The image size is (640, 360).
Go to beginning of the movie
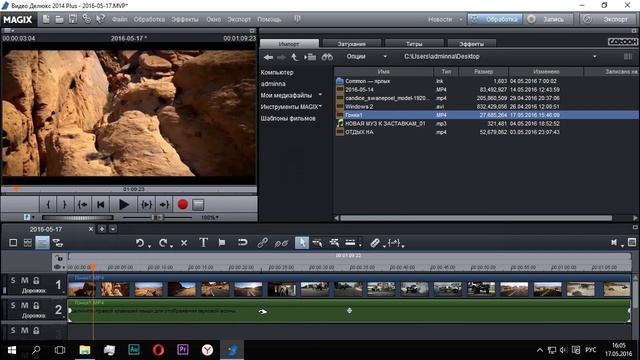click(100, 204)
